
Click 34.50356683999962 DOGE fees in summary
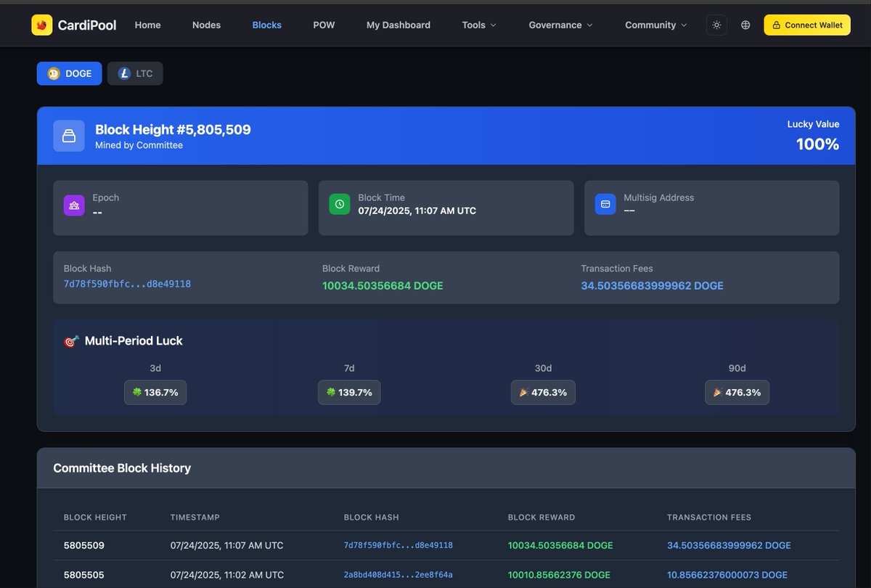(653, 285)
